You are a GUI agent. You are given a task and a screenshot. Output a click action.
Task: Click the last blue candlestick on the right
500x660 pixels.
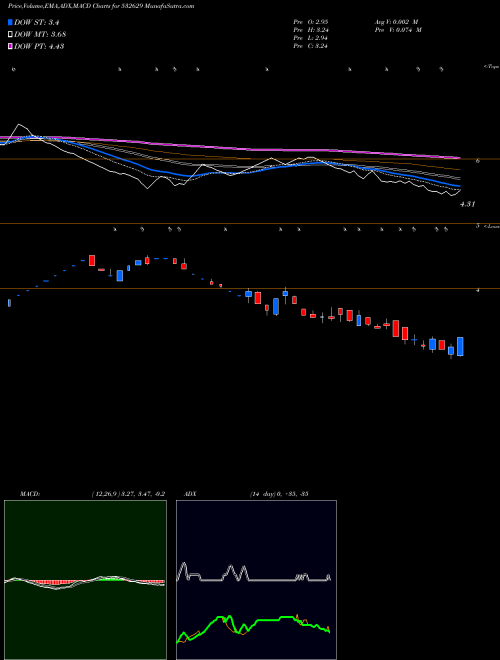coord(460,347)
